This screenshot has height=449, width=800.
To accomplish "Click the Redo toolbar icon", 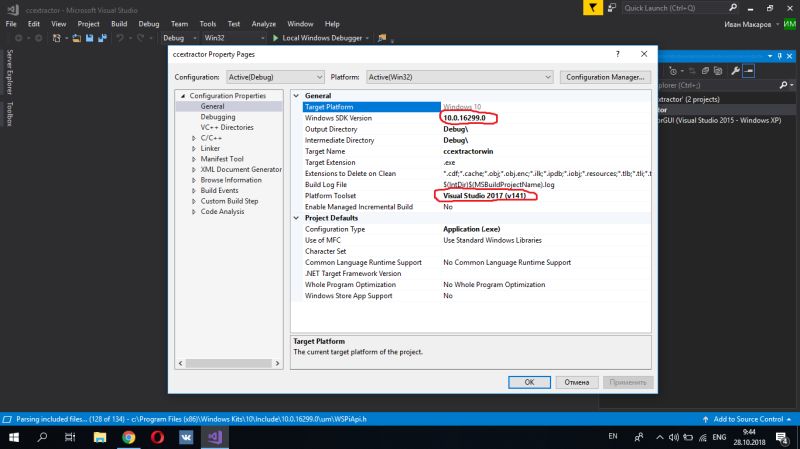I will [x=140, y=38].
